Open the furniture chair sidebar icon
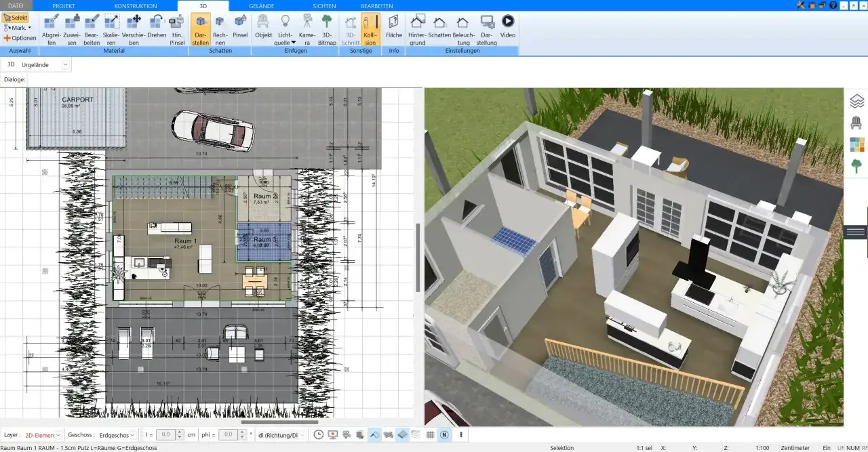Viewport: 868px width, 452px height. 856,123
